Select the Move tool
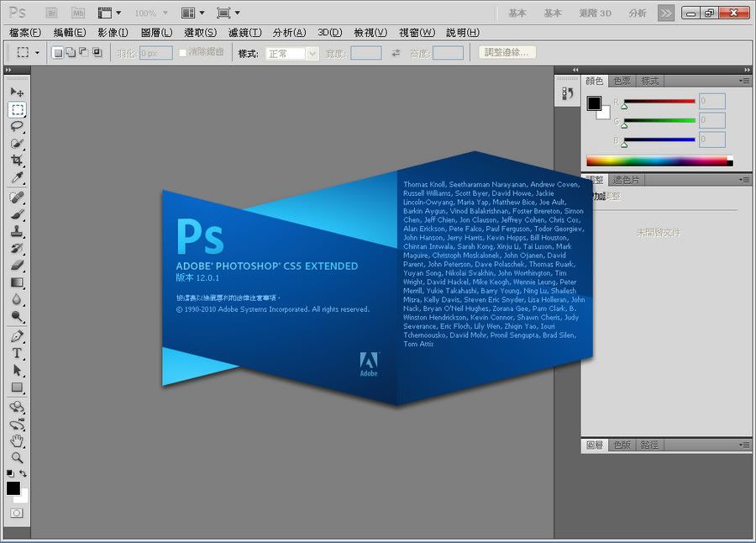Screen dimensions: 756x543 (x=18, y=92)
